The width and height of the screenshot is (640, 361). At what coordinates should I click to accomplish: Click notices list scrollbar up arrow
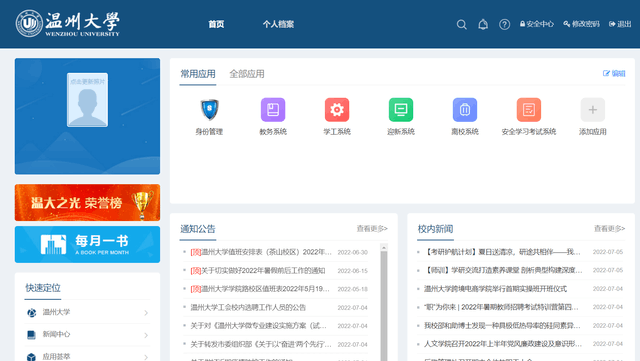point(384,247)
